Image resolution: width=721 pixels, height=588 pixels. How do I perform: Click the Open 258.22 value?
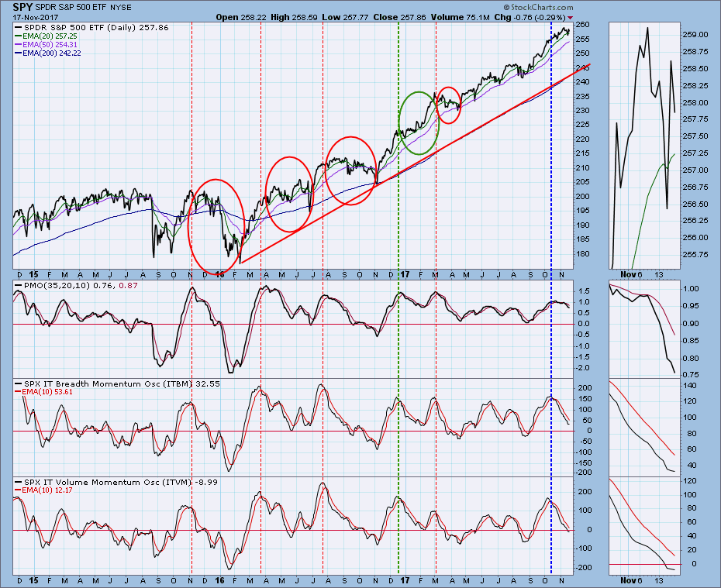(241, 18)
